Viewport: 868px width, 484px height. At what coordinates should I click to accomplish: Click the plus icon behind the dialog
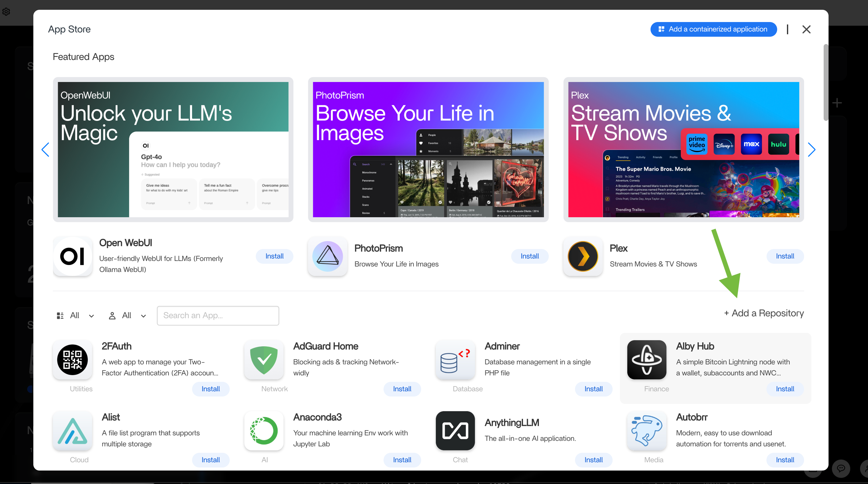[x=837, y=103]
